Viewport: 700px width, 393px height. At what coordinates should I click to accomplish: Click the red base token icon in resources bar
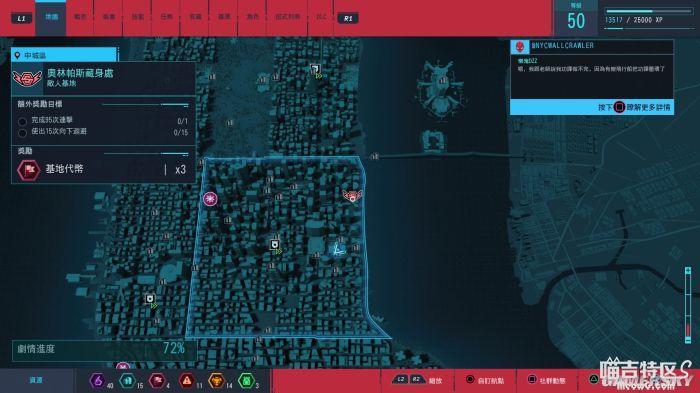pos(157,381)
